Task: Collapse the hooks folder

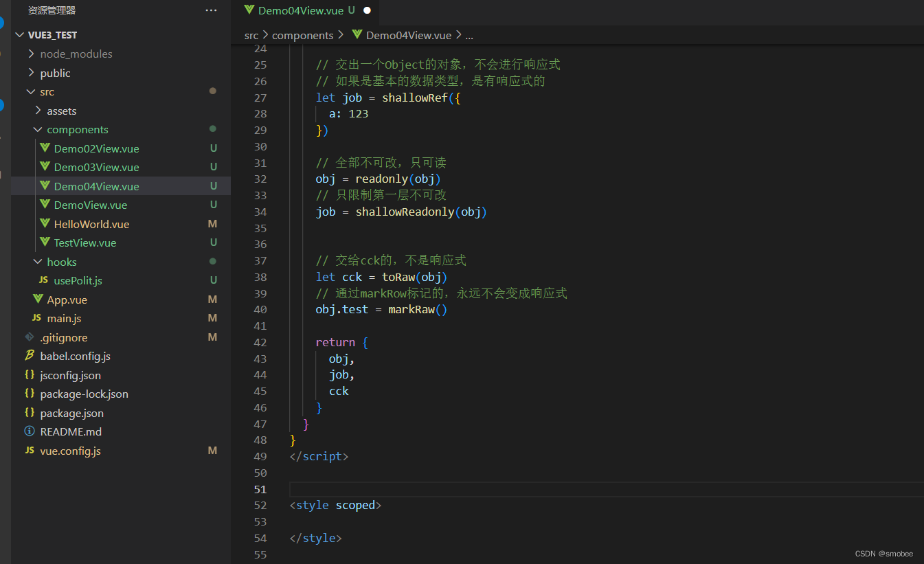Action: tap(38, 262)
